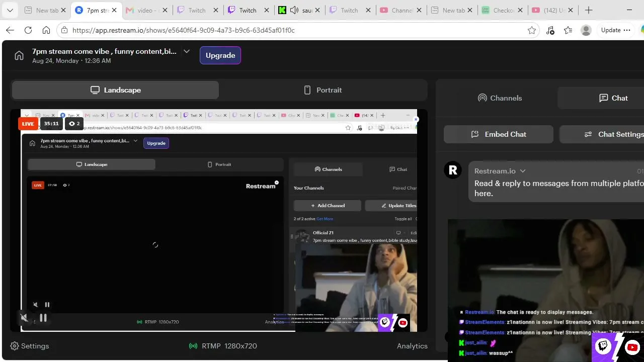The width and height of the screenshot is (644, 362).
Task: Go to Restream home via house icon
Action: [19, 55]
